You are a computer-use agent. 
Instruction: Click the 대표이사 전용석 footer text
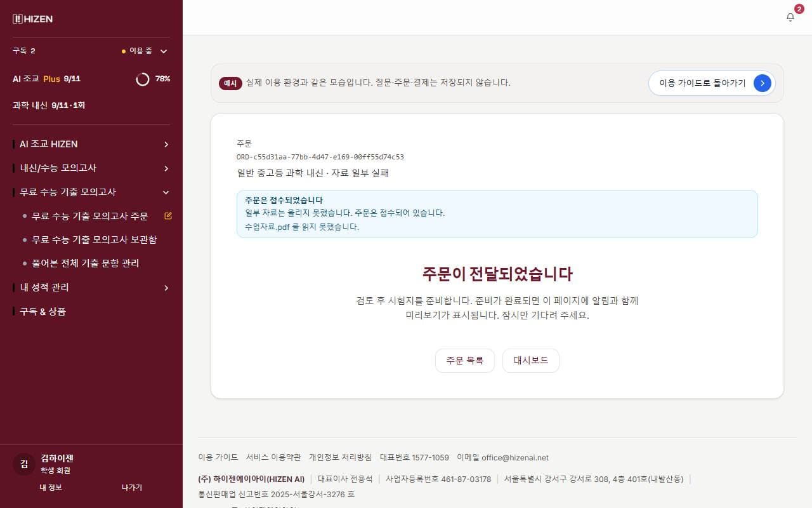(345, 479)
